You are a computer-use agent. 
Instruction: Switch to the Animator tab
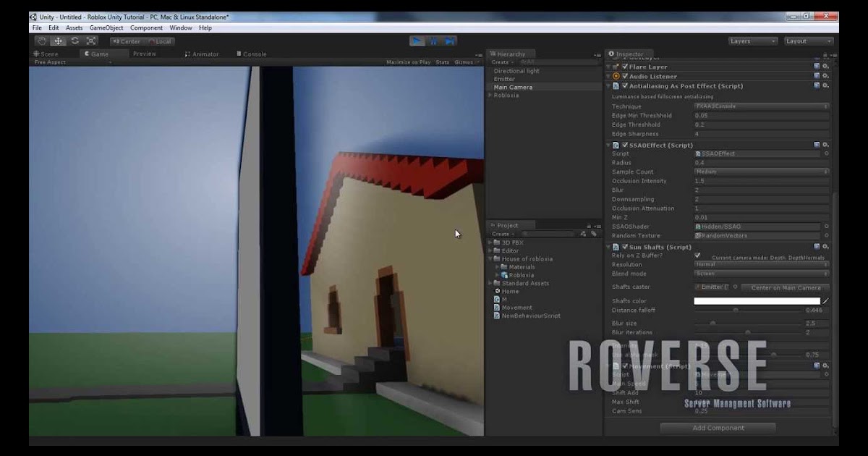coord(202,54)
